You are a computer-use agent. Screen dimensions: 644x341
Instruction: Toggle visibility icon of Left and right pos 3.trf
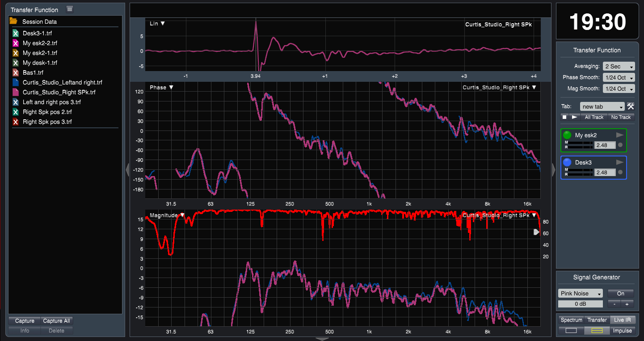pos(16,102)
